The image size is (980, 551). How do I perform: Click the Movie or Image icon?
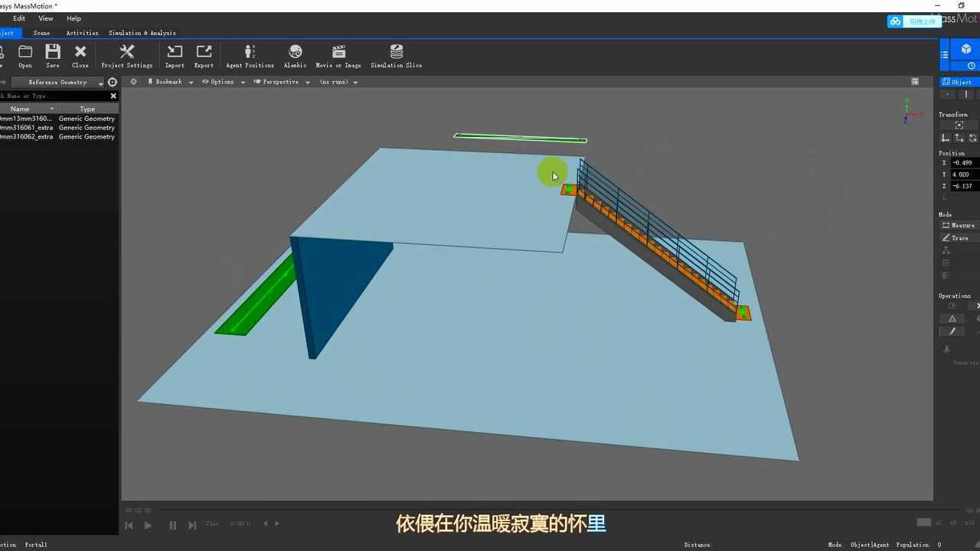(338, 54)
